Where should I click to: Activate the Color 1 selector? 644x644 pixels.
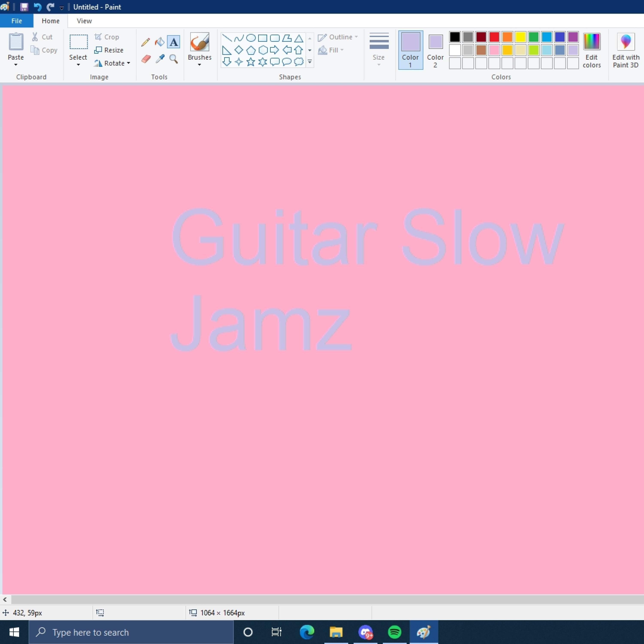(x=411, y=50)
